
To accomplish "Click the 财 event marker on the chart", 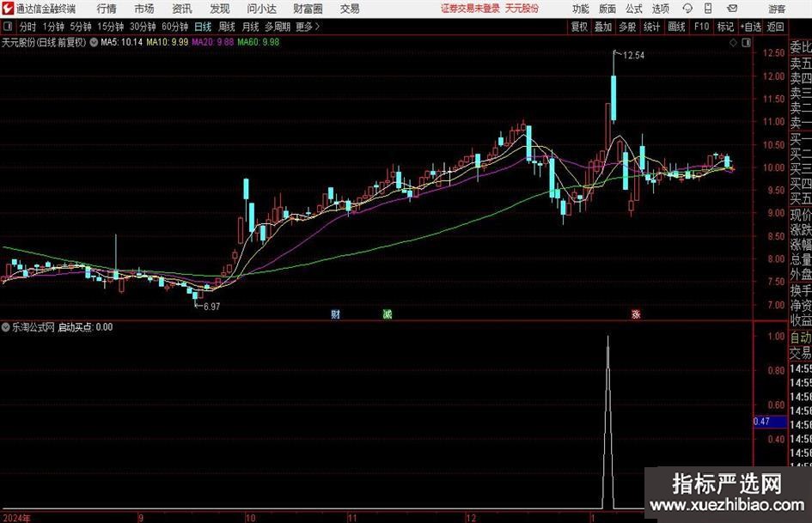I will [x=336, y=313].
